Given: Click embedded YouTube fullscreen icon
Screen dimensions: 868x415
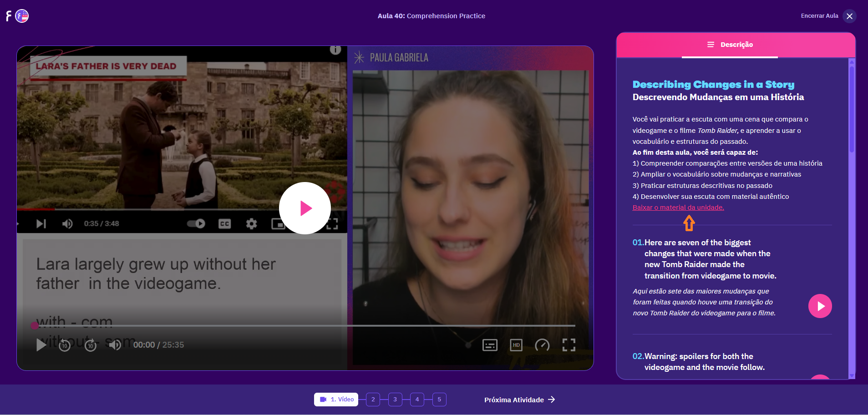Looking at the screenshot, I should point(333,223).
